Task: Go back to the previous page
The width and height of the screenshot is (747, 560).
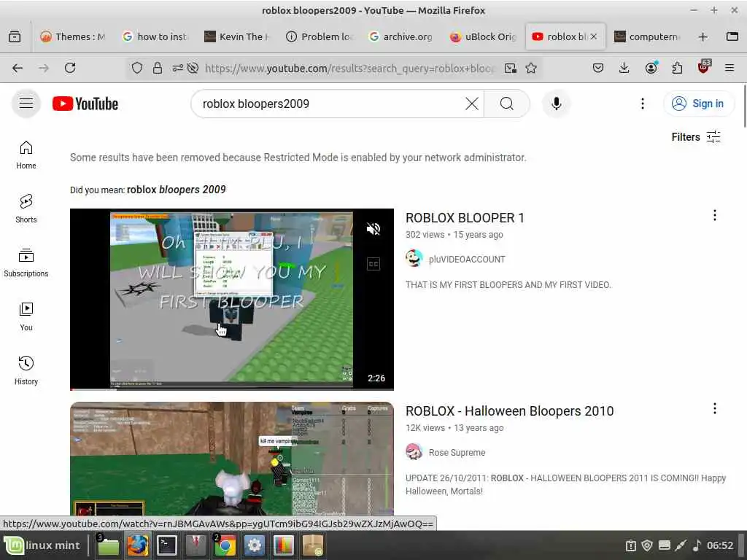Action: click(x=18, y=68)
